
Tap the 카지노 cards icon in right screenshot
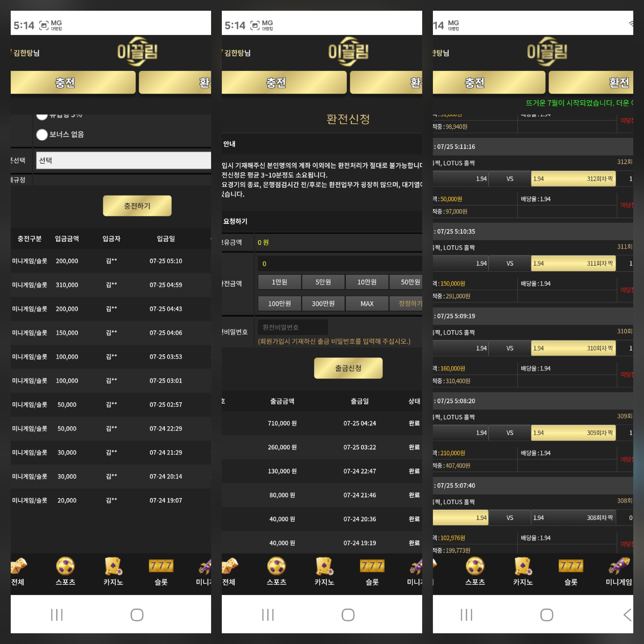pyautogui.click(x=523, y=566)
